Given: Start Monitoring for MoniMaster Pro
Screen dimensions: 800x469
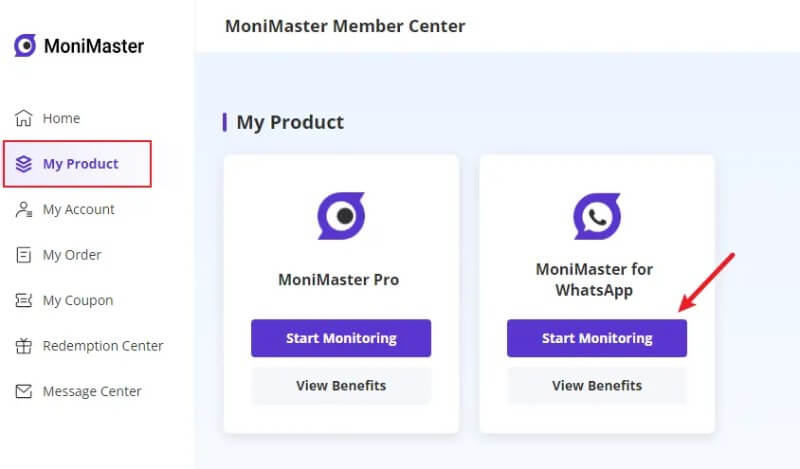Looking at the screenshot, I should (341, 338).
